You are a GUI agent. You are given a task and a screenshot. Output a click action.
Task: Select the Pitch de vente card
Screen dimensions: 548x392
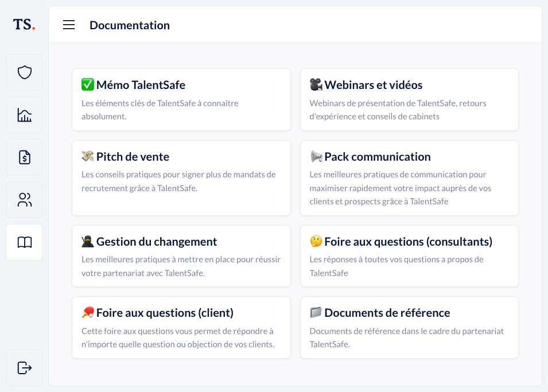tap(181, 177)
